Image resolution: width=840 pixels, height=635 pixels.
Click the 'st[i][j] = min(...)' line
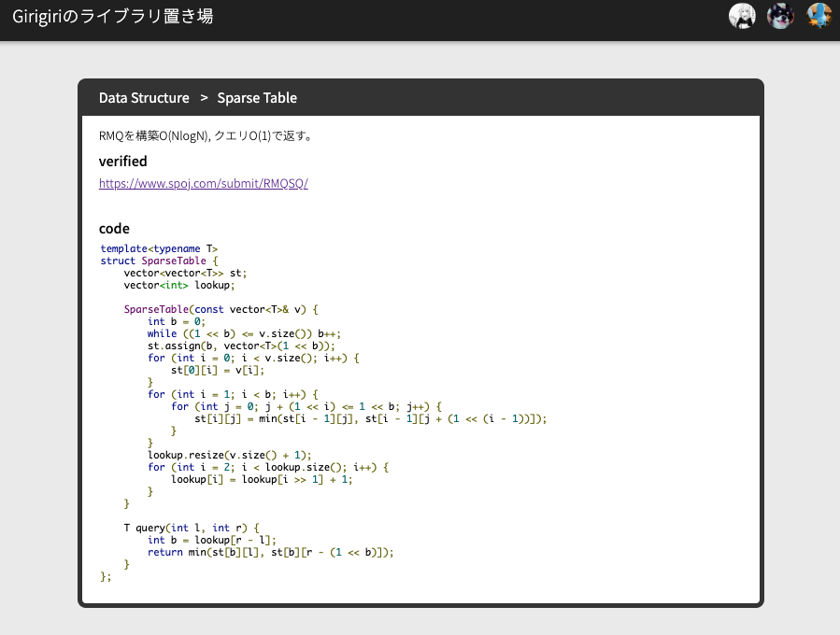(371, 418)
